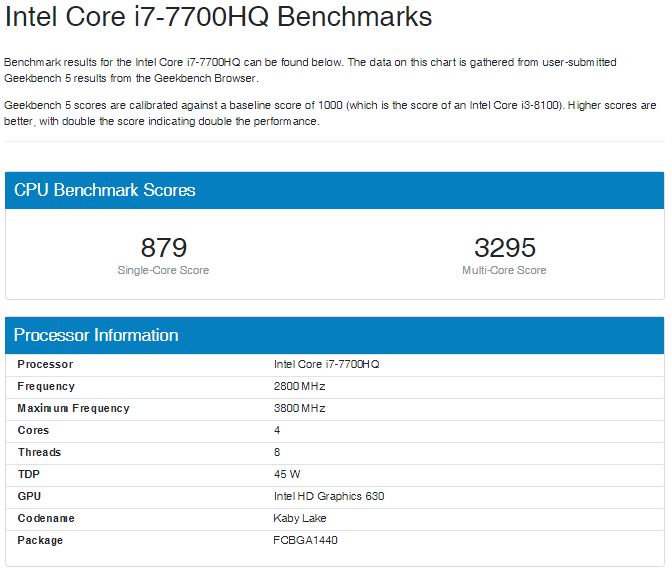Click the Cores row label
Image resolution: width=672 pixels, height=571 pixels.
[33, 430]
